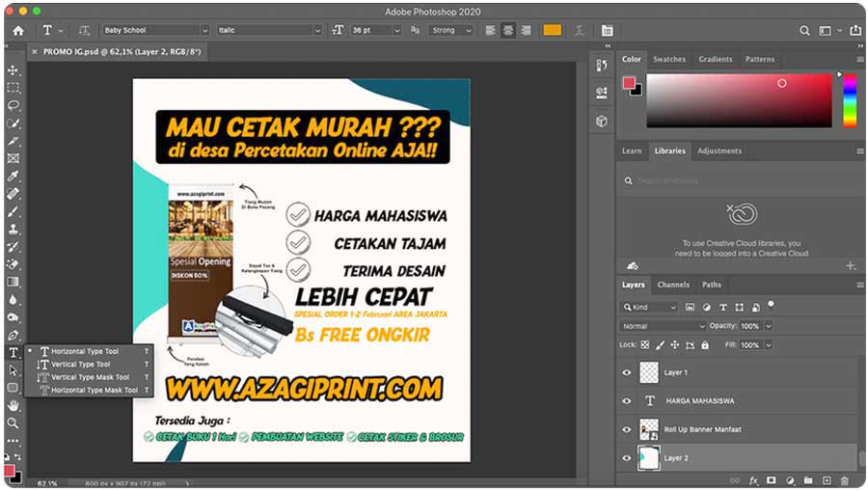Hide Roll Up Banner Manfaat layer eye
The height and width of the screenshot is (491, 868).
point(627,429)
